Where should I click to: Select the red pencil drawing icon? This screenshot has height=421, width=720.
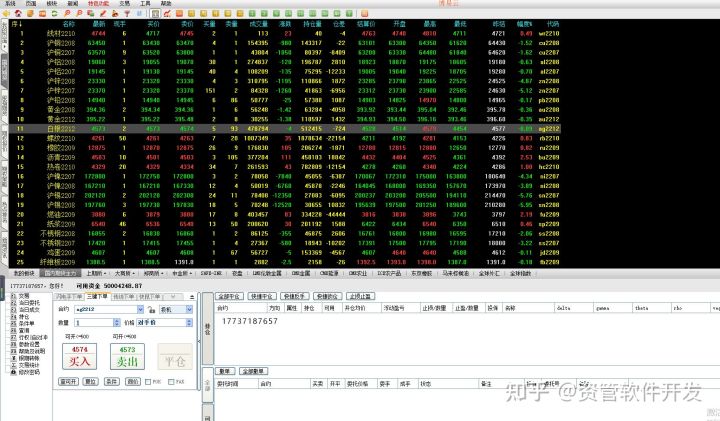[x=103, y=13]
